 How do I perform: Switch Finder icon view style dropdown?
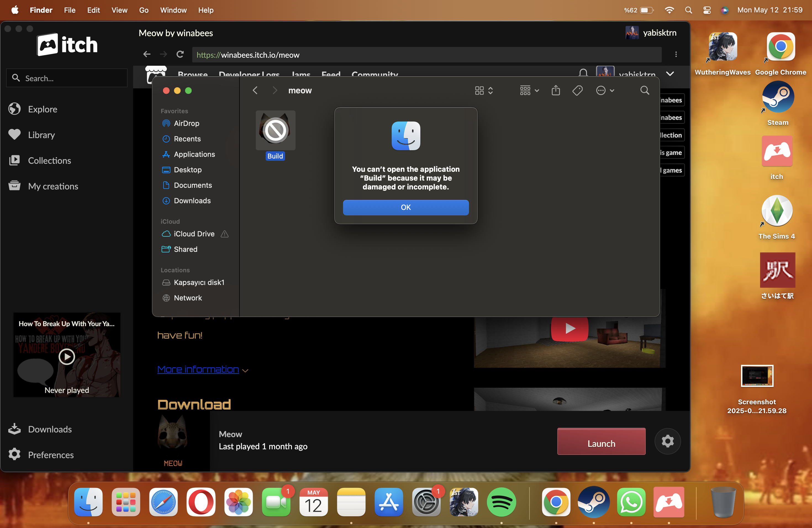[484, 90]
